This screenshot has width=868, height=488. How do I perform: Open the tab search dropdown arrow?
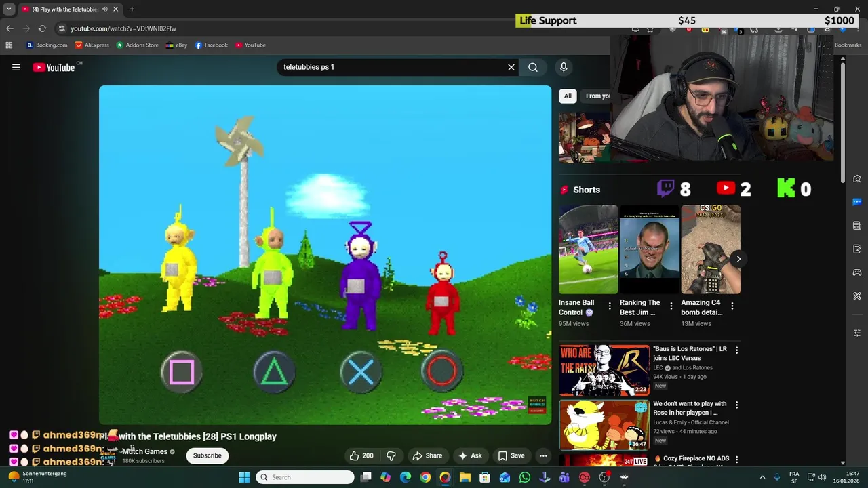point(9,9)
